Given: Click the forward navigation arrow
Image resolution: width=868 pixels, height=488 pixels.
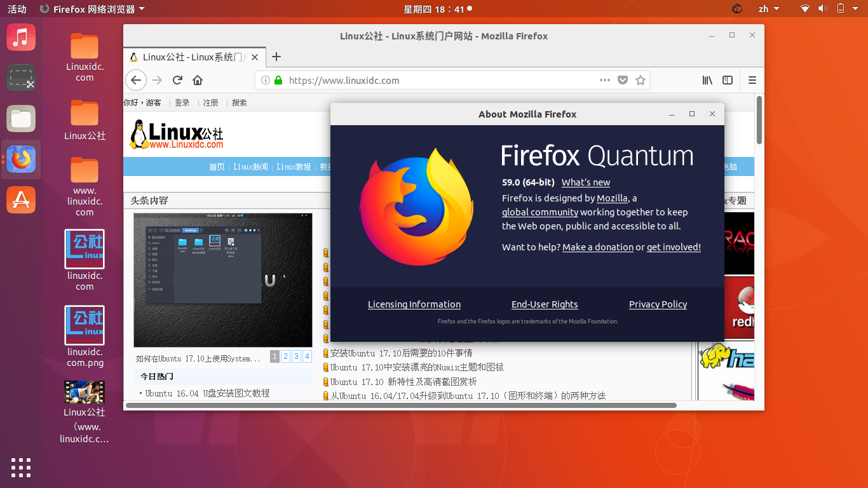Looking at the screenshot, I should (157, 80).
